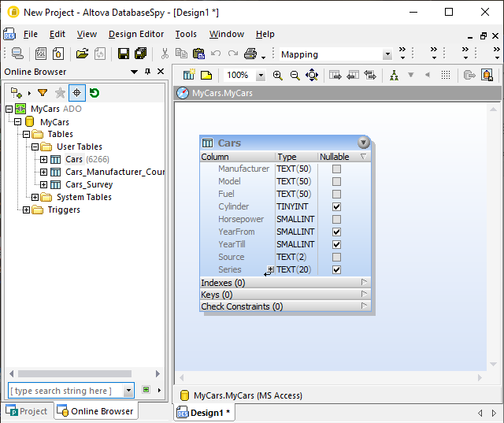
Task: Click the Save icon in the toolbar
Action: pos(124,54)
